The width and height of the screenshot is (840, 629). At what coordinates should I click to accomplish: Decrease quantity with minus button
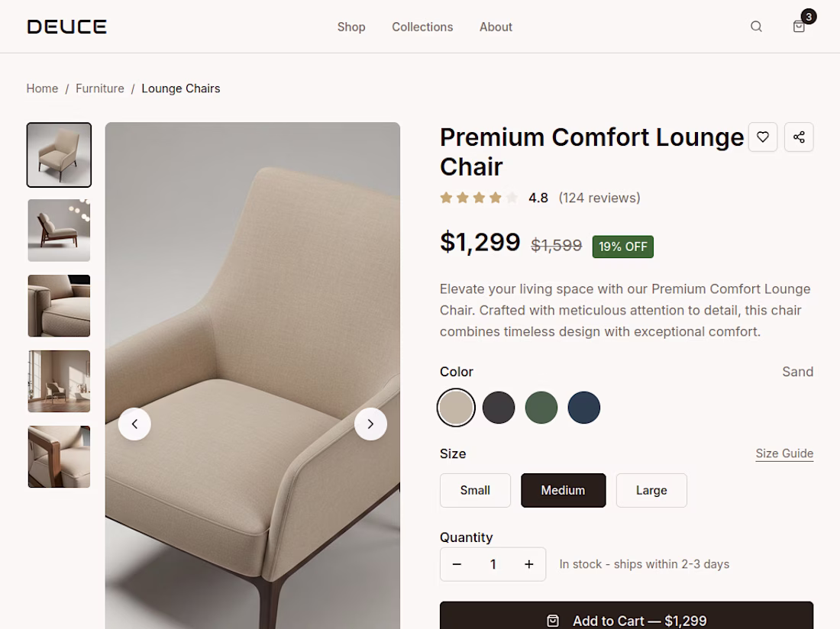coord(457,564)
